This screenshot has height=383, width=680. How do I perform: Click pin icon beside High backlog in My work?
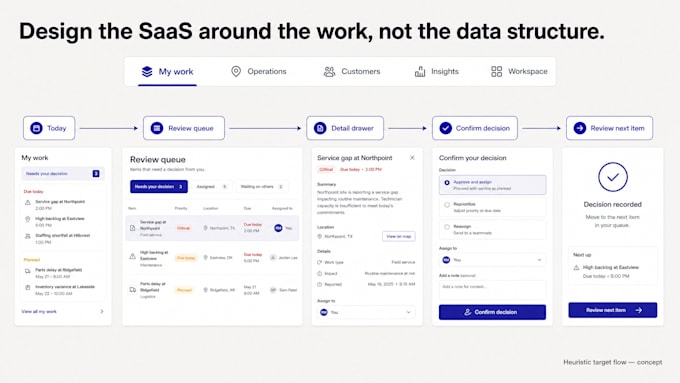pyautogui.click(x=28, y=219)
